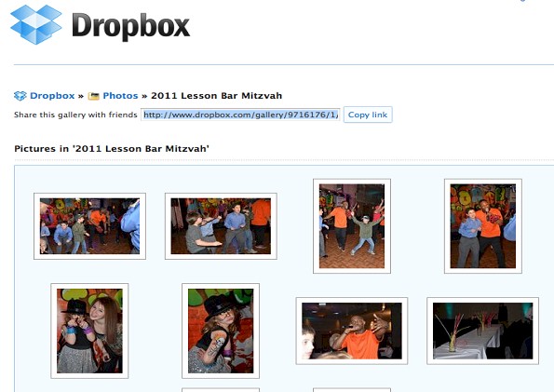
Task: Click heading "Pictures in '2011 Lesson Bar Mitzvah'"
Action: tap(112, 149)
